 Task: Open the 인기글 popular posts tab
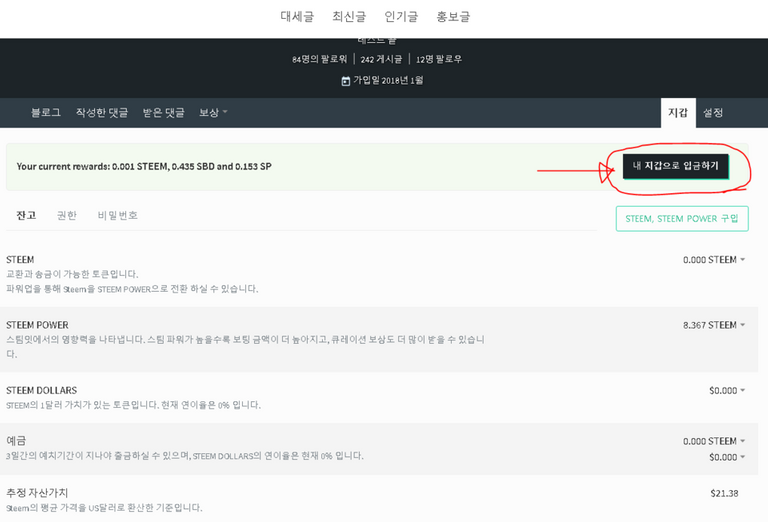point(401,16)
